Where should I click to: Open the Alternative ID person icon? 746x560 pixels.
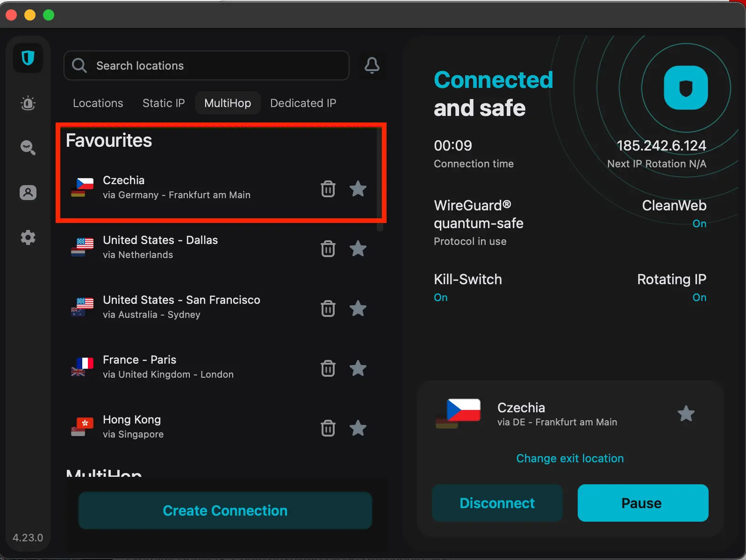(28, 193)
